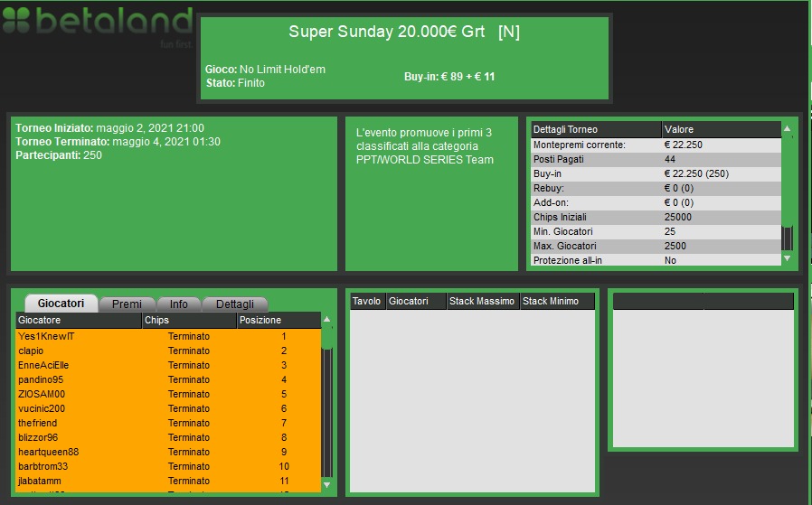Select player pandino95

click(168, 379)
